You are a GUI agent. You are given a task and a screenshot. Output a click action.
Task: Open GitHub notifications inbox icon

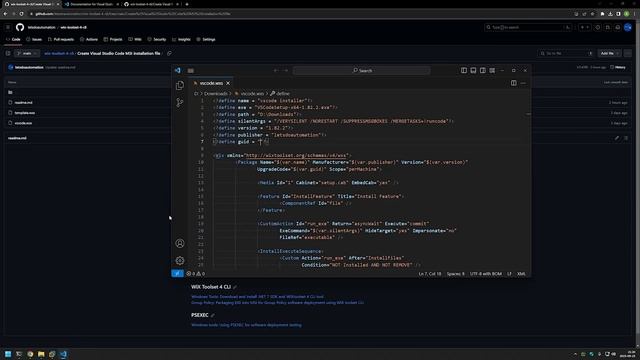pos(618,27)
